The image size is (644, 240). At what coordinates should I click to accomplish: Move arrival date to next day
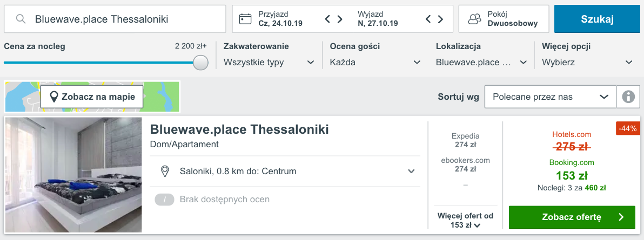click(340, 19)
